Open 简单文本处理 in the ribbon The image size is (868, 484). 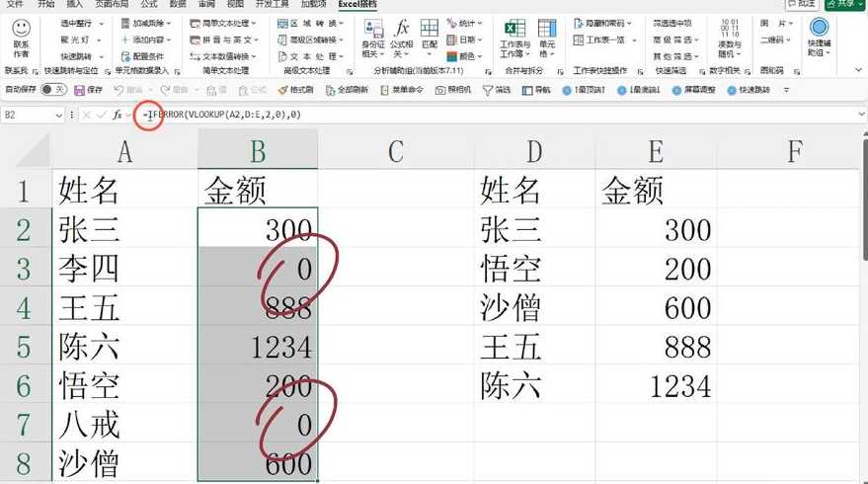pos(222,24)
